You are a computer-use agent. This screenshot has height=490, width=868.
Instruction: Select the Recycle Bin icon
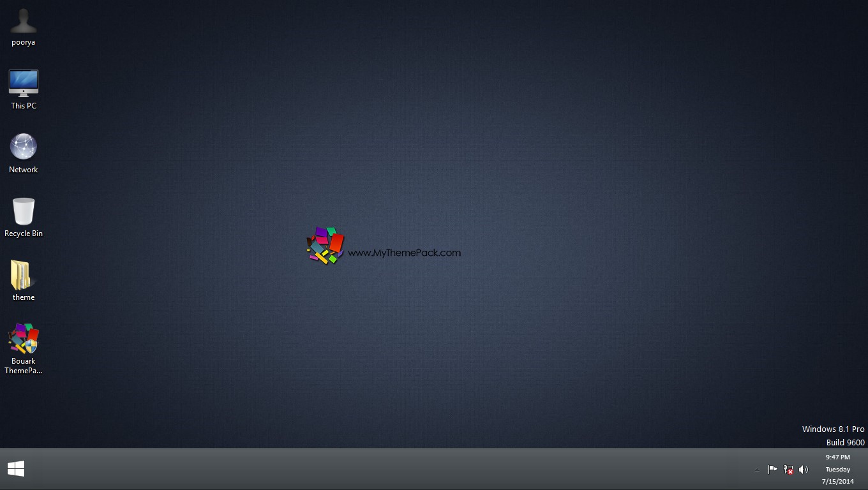(24, 211)
